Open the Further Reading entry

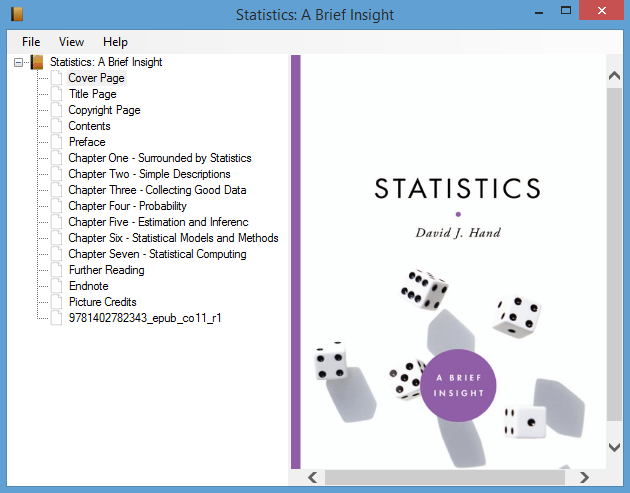pyautogui.click(x=106, y=270)
